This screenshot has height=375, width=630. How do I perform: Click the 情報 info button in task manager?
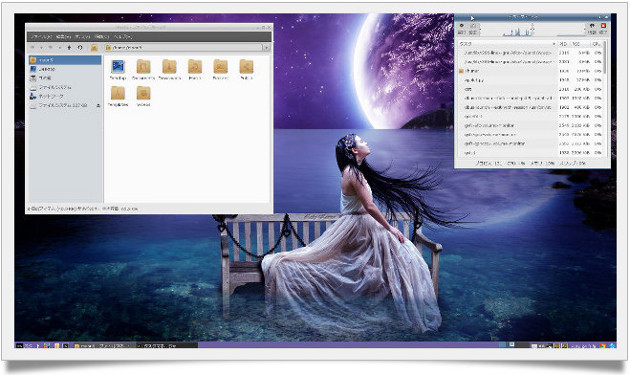592,29
